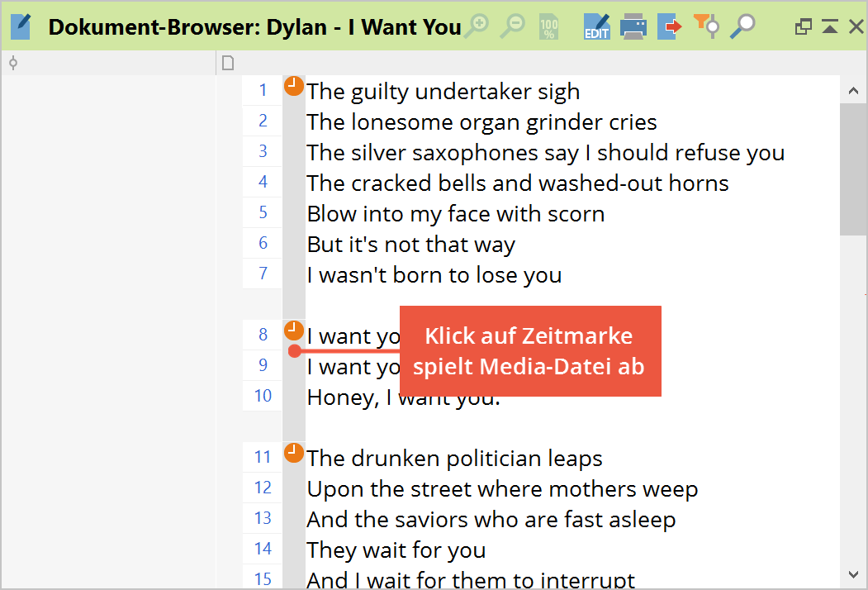Click line number 3
868x590 pixels.
(263, 150)
